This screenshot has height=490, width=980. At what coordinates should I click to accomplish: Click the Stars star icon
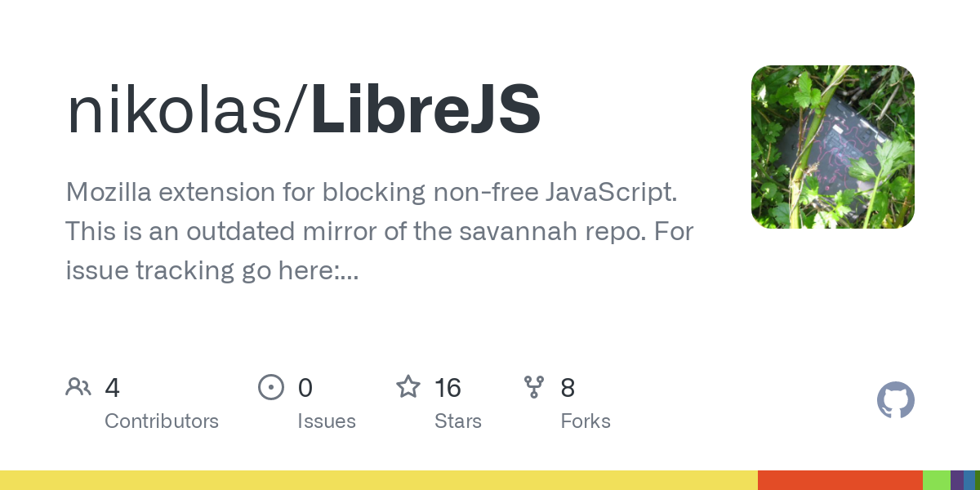tap(408, 386)
